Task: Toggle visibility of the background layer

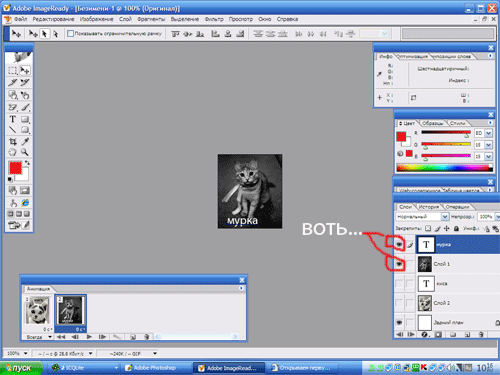Action: pyautogui.click(x=399, y=322)
